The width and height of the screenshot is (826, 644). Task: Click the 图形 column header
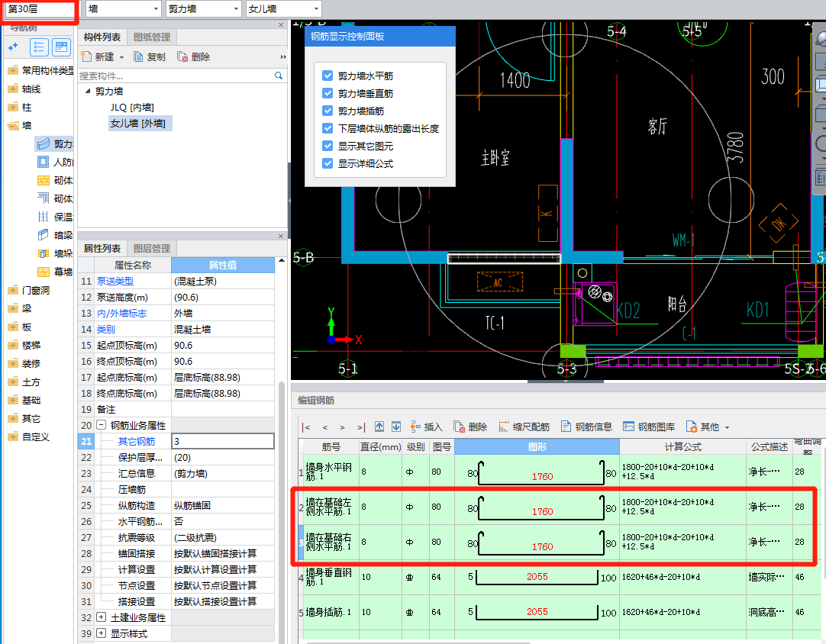537,446
